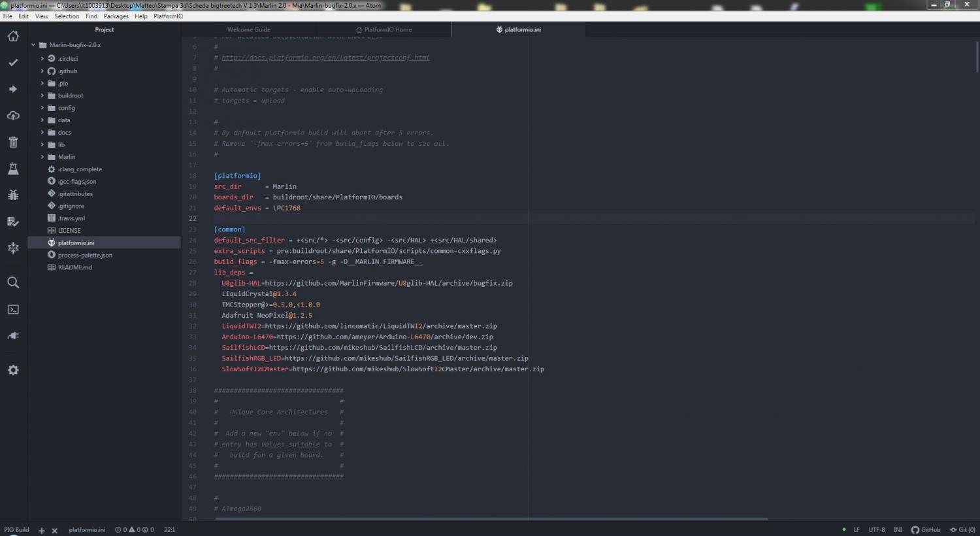
Task: Switch to the PlatformIO Home tab
Action: tap(384, 29)
